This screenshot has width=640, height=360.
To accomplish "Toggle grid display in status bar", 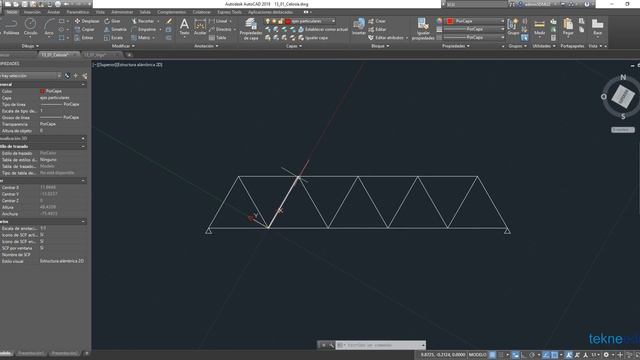I will 493,355.
